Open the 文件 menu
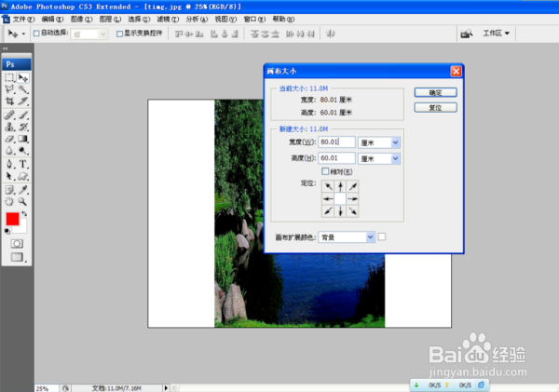The image size is (559, 392). coord(23,20)
